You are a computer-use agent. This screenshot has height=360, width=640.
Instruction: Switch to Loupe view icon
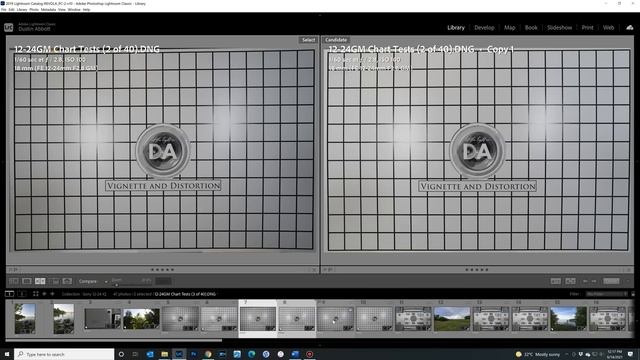(x=27, y=281)
